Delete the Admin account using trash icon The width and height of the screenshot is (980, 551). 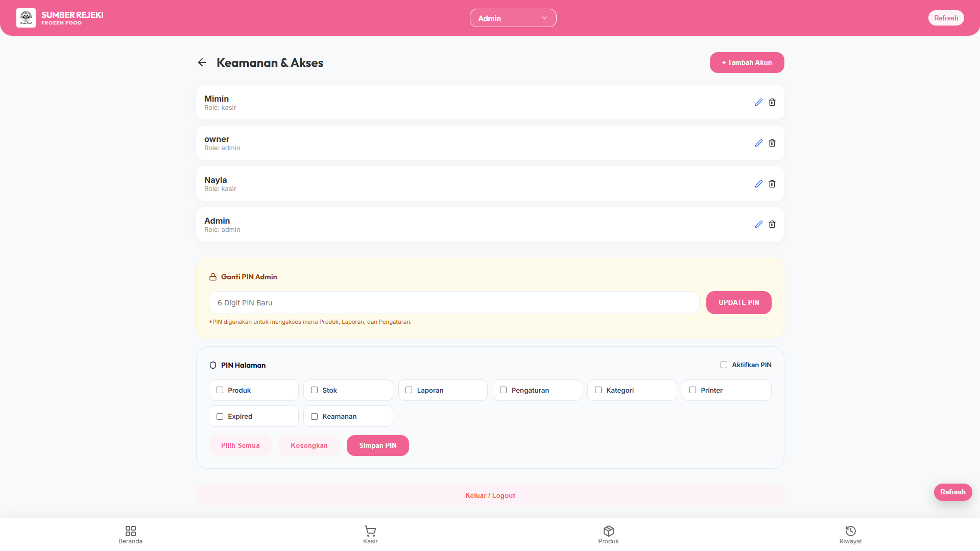(x=772, y=224)
